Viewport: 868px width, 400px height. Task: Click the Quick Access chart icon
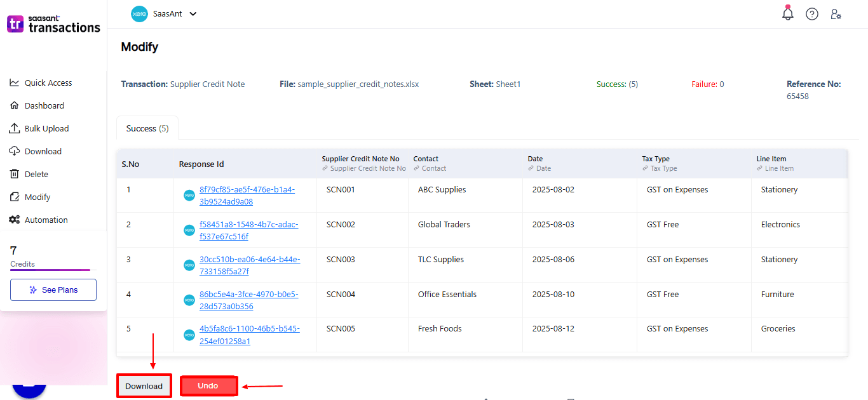point(14,82)
